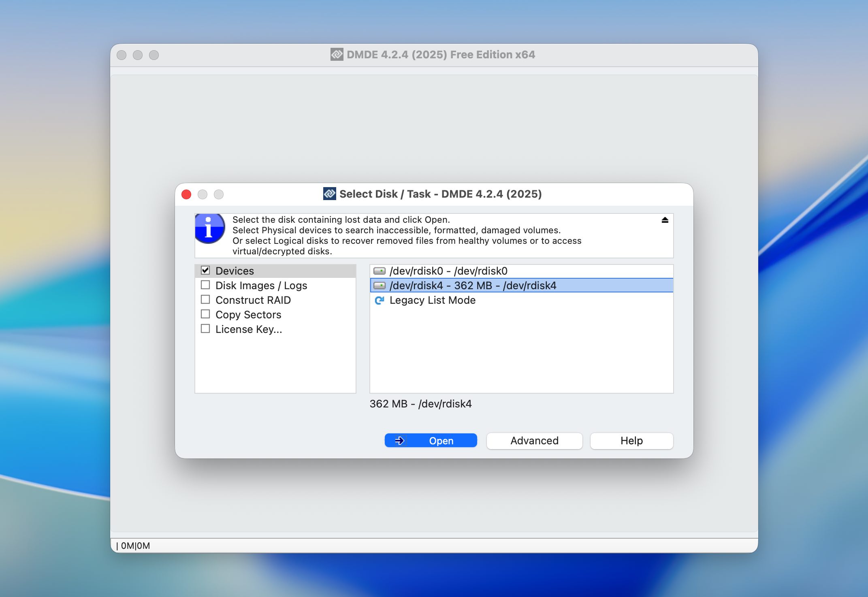Check the Copy Sectors checkbox
The width and height of the screenshot is (868, 597).
coord(205,314)
